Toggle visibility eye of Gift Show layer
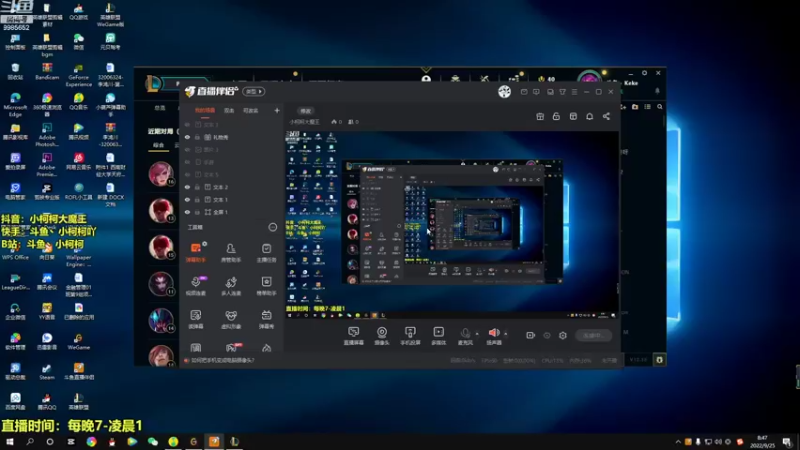The height and width of the screenshot is (450, 800). coord(187,137)
